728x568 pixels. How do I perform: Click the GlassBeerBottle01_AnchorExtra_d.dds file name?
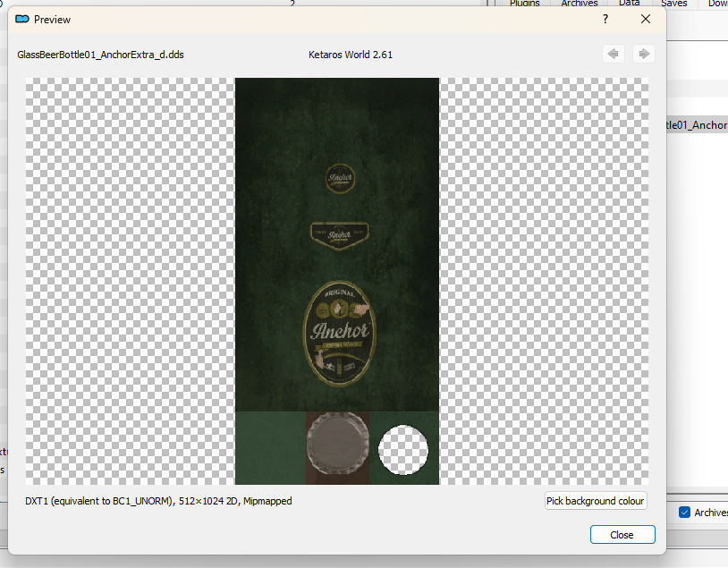(100, 55)
